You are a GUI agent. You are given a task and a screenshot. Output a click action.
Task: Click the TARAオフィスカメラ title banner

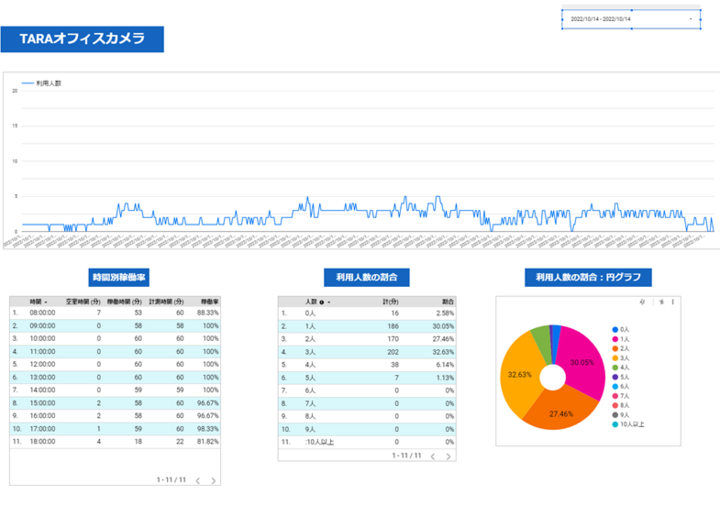pyautogui.click(x=82, y=39)
